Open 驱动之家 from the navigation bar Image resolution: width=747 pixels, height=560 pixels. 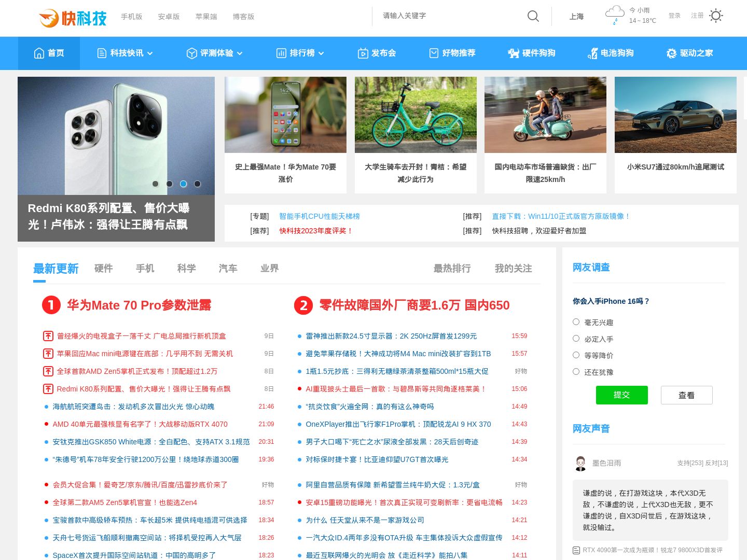(x=689, y=53)
